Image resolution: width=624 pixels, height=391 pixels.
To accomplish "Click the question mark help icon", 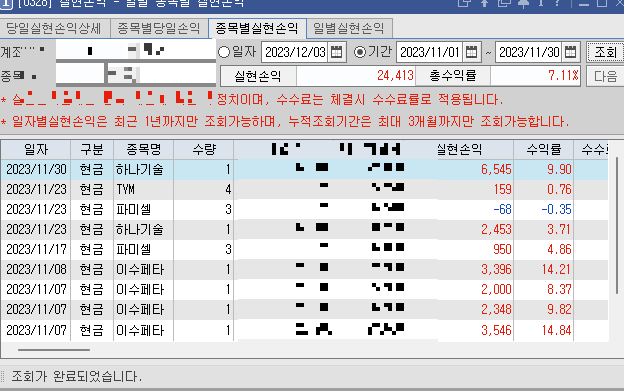I will click(x=557, y=3).
